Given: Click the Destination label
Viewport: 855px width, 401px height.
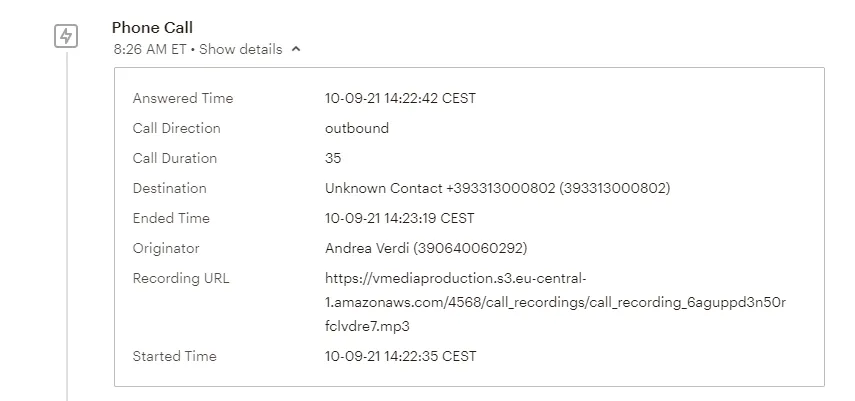Looking at the screenshot, I should click(169, 188).
